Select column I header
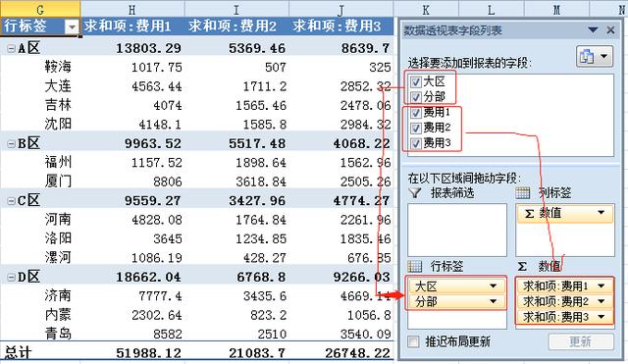The image size is (628, 364). [236, 9]
